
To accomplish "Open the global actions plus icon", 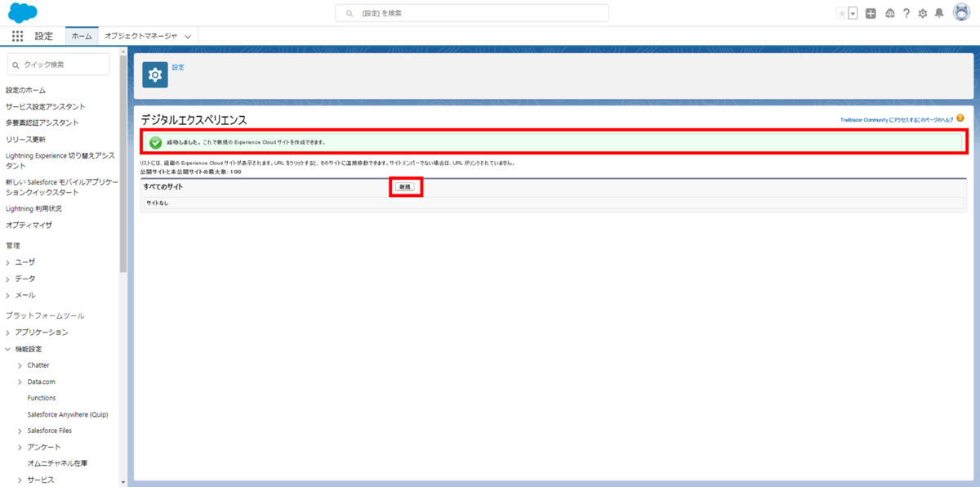I will pos(871,13).
